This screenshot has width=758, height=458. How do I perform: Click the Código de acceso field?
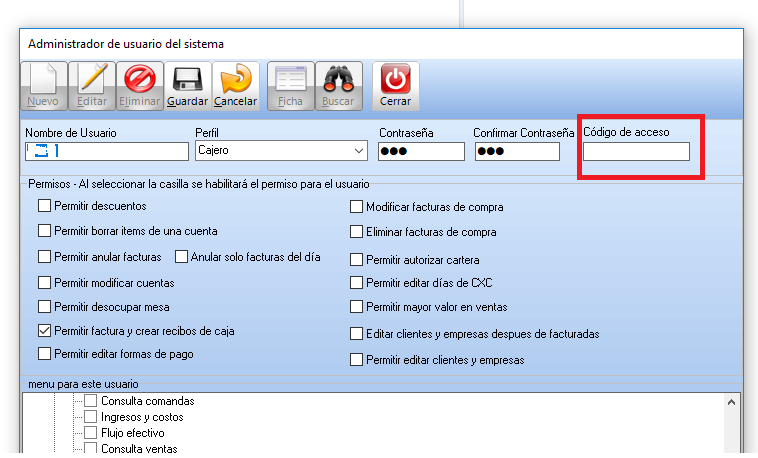coord(636,151)
